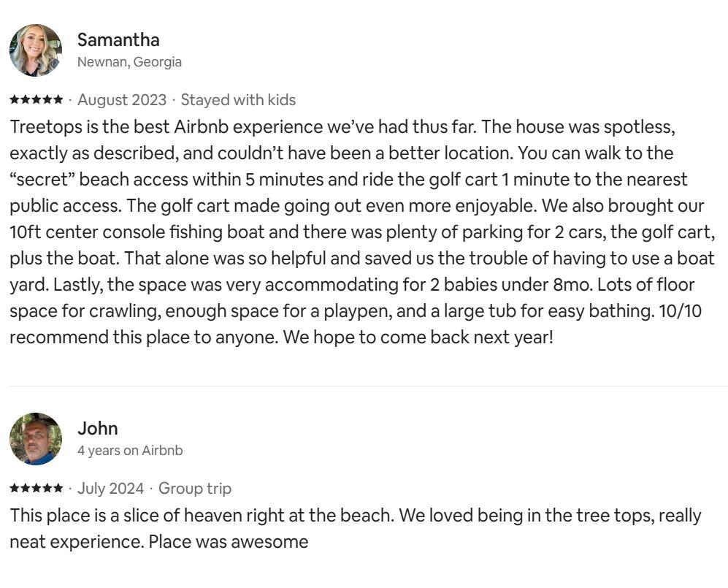
Task: Click the first line of Samantha's review
Action: coord(342,127)
